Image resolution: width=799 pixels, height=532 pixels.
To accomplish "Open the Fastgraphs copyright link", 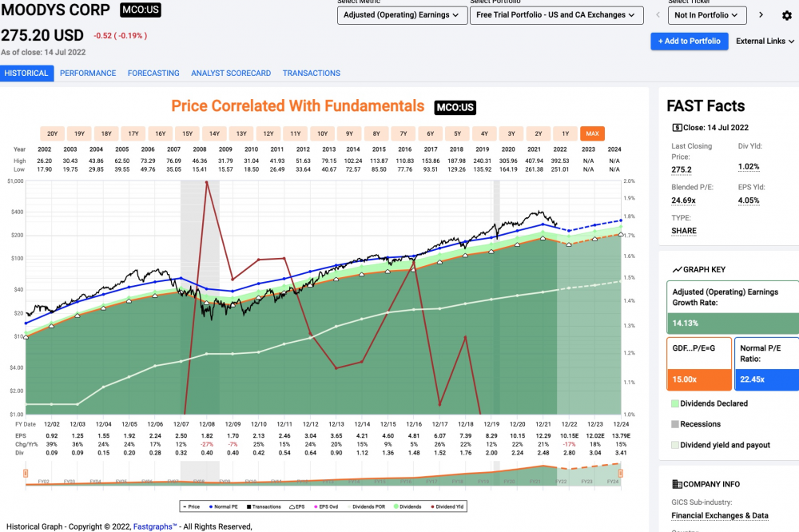I will (155, 527).
